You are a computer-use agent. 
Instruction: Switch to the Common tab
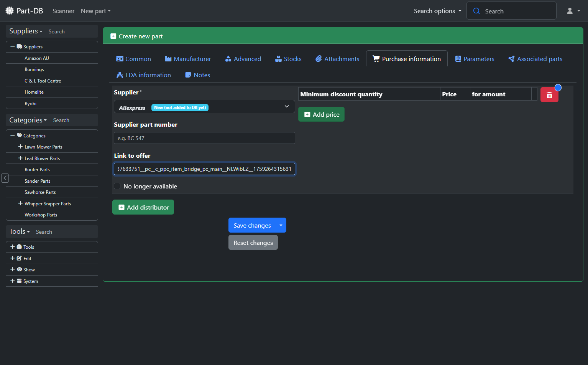pyautogui.click(x=133, y=59)
